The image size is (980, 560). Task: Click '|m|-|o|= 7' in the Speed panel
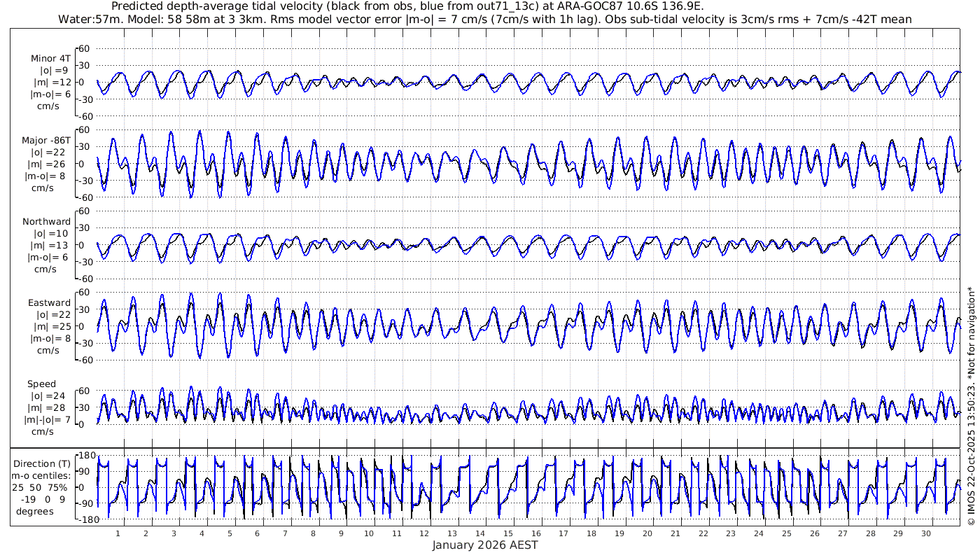click(48, 420)
